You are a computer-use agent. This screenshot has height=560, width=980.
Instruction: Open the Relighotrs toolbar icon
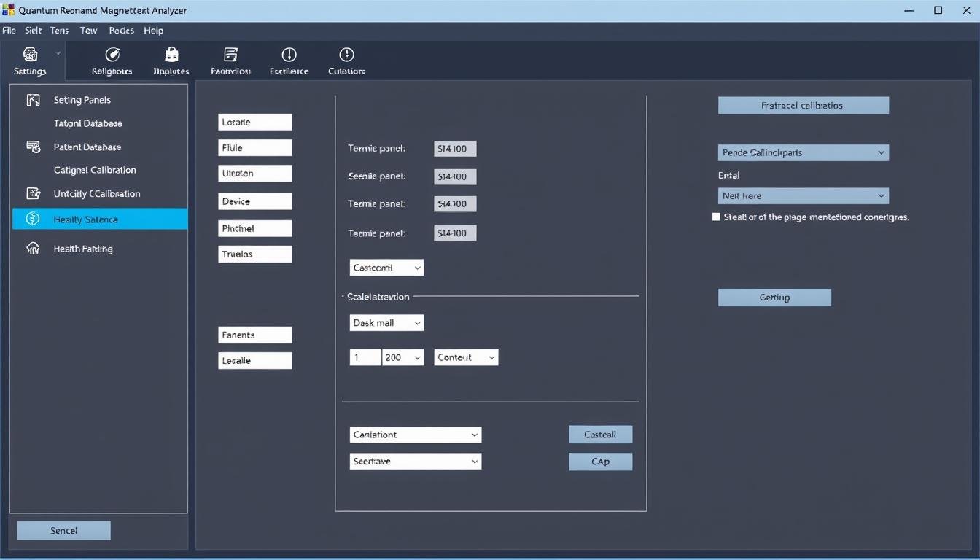click(x=112, y=55)
